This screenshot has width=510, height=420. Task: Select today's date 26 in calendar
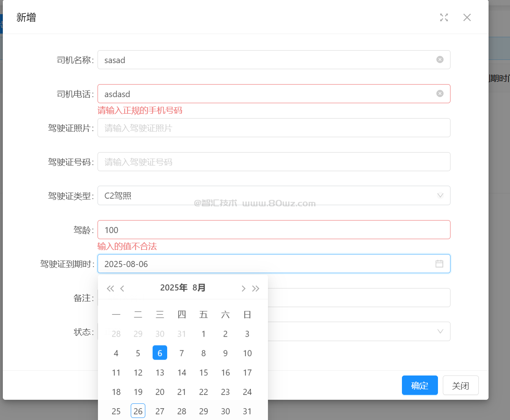(x=138, y=411)
